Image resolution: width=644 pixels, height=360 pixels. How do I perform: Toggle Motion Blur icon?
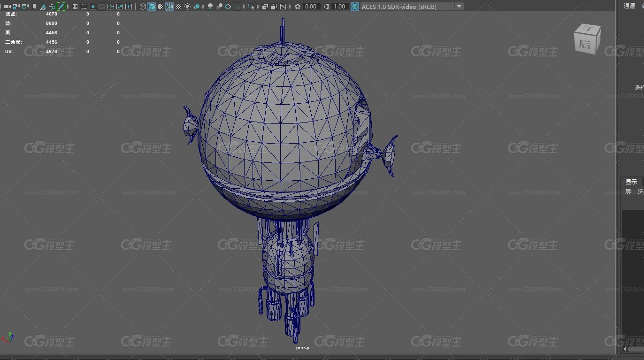pyautogui.click(x=219, y=7)
